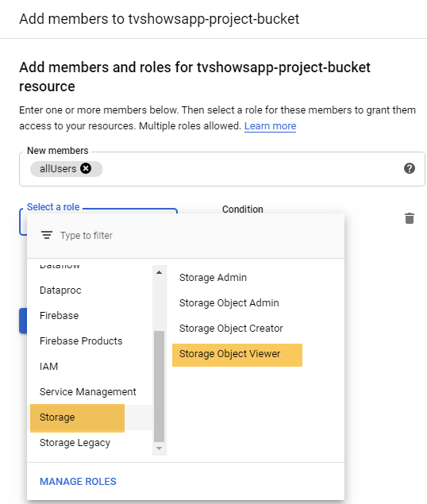
Task: Click the category list scrollbar thumb
Action: point(159,387)
